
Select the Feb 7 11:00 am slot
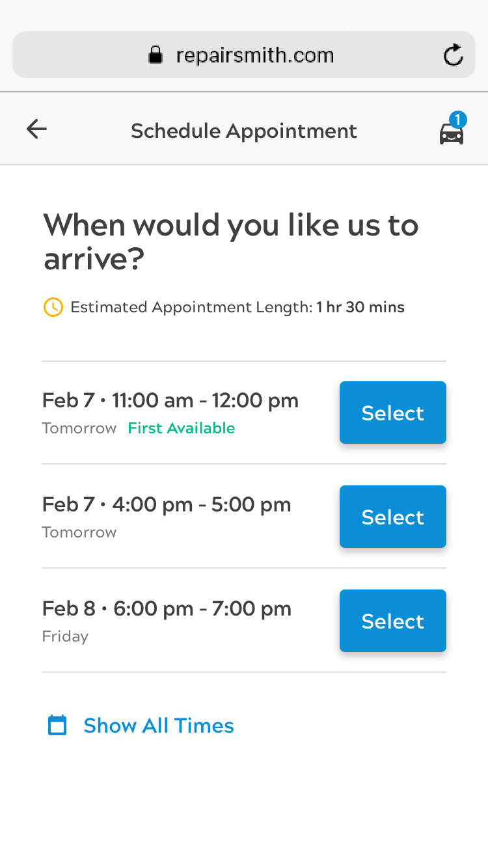click(x=392, y=413)
